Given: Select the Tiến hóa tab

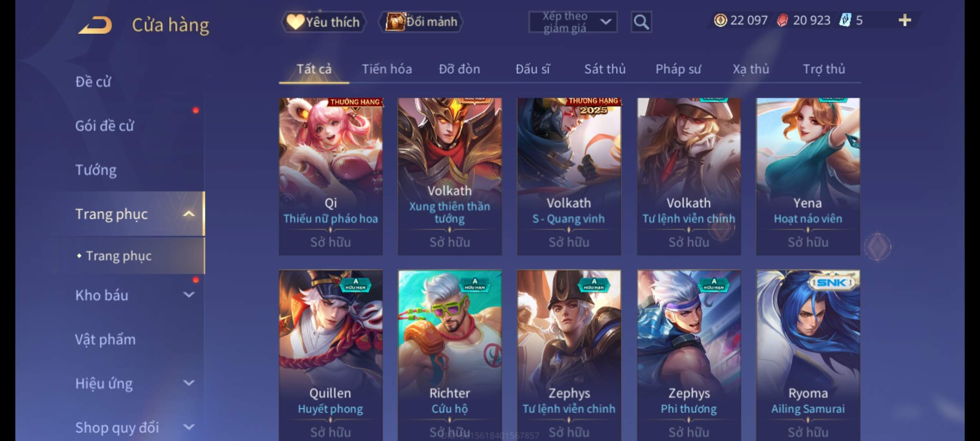Looking at the screenshot, I should (x=387, y=69).
